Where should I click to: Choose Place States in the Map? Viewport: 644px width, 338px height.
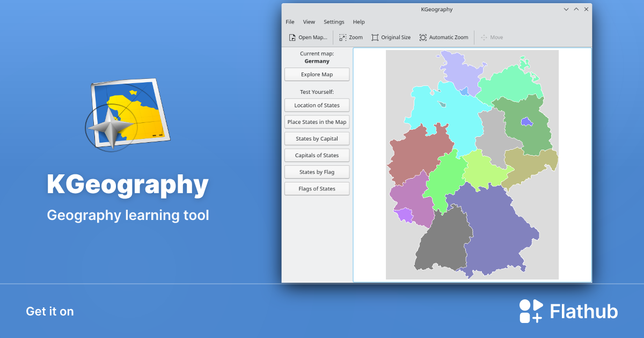tap(317, 122)
